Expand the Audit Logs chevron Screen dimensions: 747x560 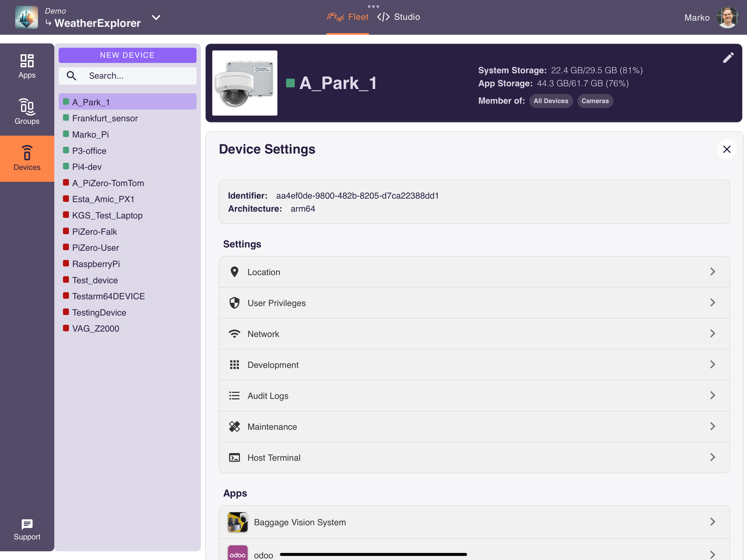pos(712,396)
